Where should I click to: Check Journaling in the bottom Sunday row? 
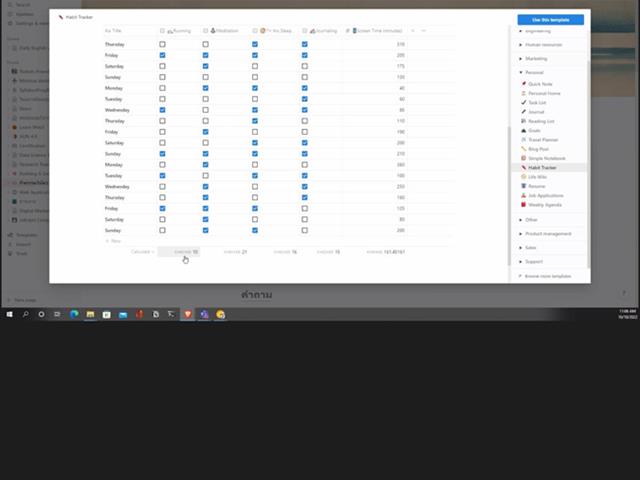304,230
